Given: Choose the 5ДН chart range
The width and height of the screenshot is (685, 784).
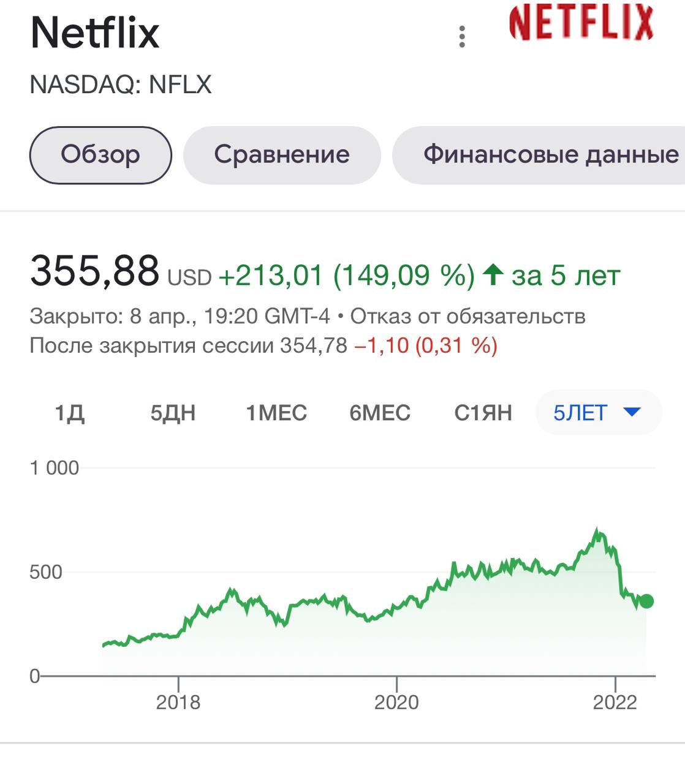Looking at the screenshot, I should 173,413.
